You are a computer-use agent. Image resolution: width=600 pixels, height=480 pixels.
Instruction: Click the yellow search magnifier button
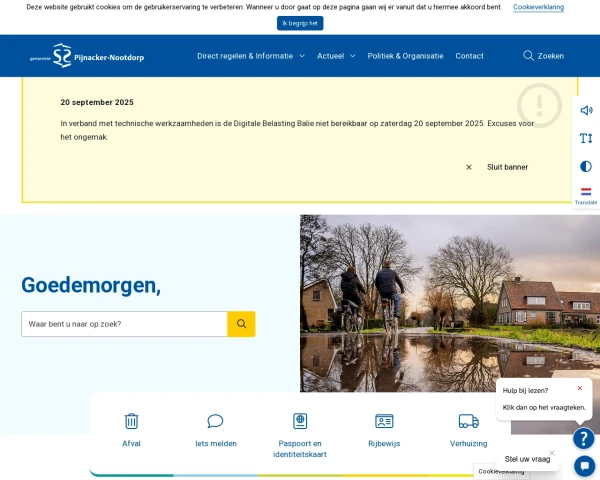tap(241, 324)
